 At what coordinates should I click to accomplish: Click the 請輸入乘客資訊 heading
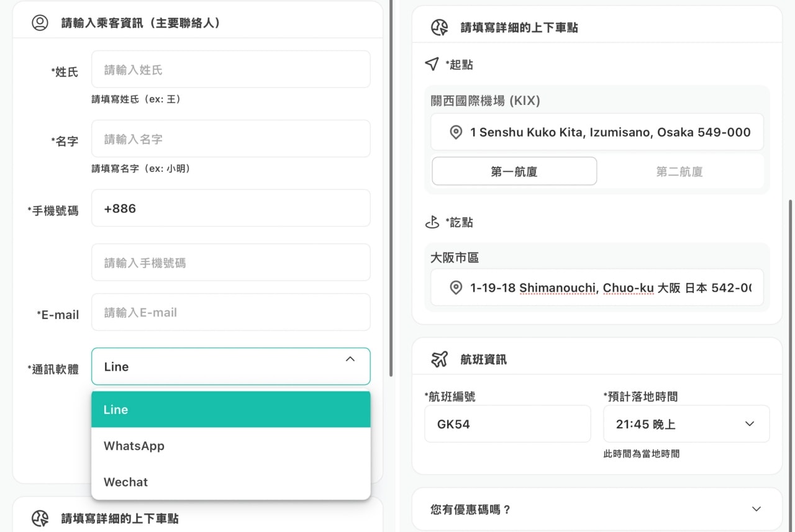click(x=141, y=23)
